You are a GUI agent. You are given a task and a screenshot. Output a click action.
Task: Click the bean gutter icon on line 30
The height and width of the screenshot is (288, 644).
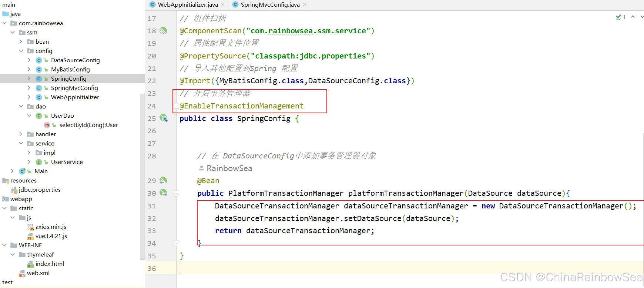pos(163,193)
